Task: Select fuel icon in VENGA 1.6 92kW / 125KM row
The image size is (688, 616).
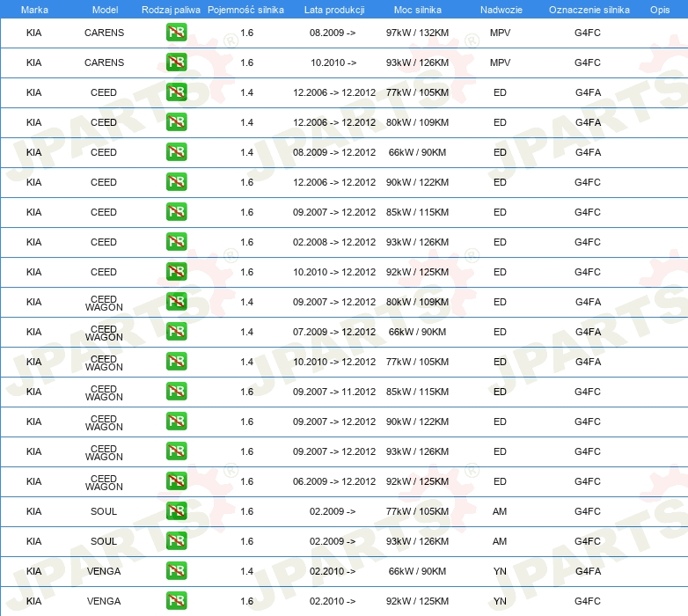Action: pos(176,601)
